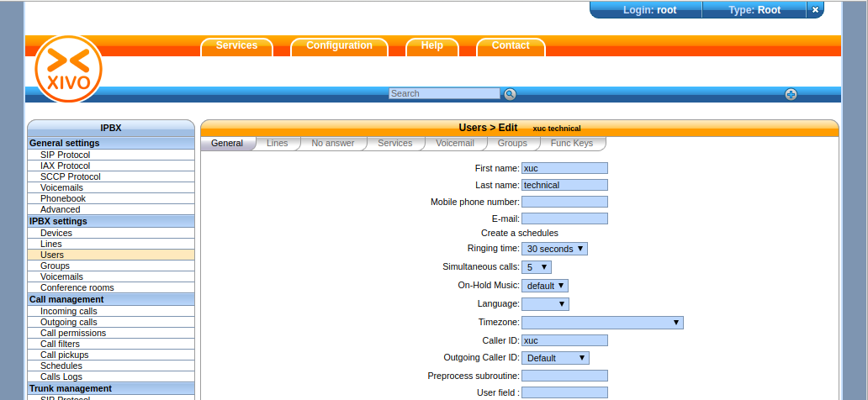Viewport: 868px width, 400px height.
Task: Expand the Simultaneous calls dropdown
Action: [x=536, y=267]
